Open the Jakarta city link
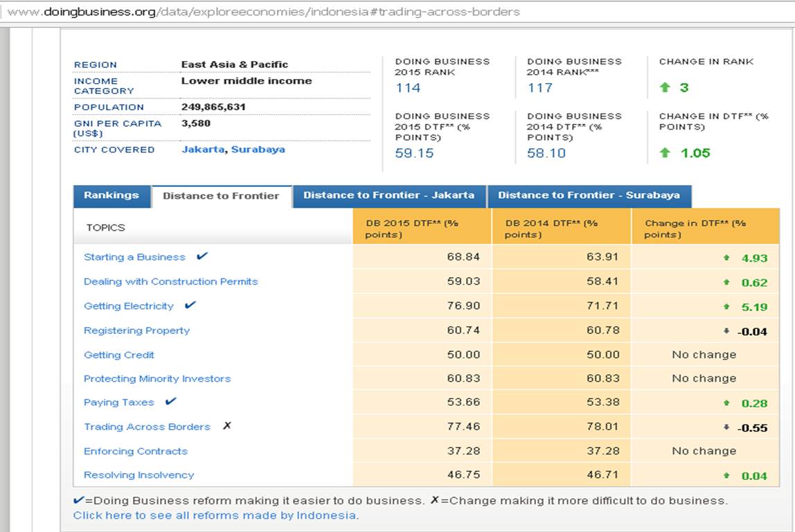The height and width of the screenshot is (532, 795). coord(203,150)
